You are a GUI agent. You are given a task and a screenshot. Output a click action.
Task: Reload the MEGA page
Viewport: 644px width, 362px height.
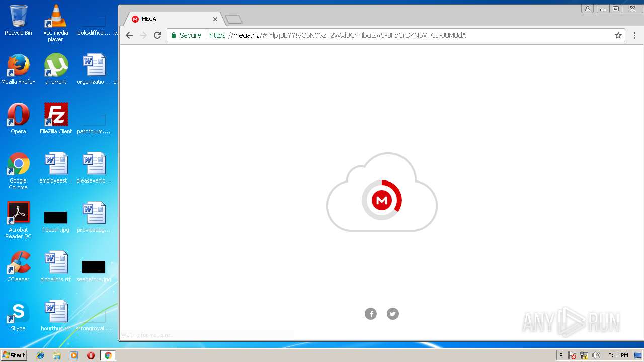pyautogui.click(x=157, y=35)
